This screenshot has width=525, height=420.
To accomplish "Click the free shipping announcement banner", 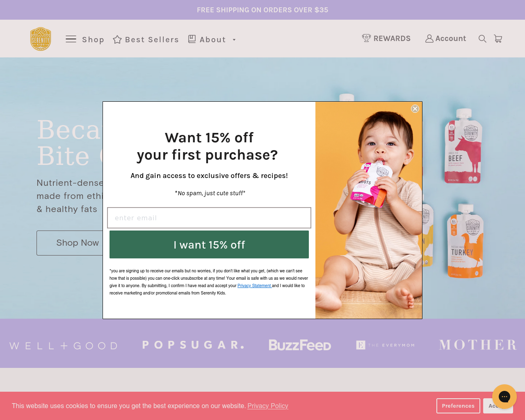I will (x=262, y=10).
